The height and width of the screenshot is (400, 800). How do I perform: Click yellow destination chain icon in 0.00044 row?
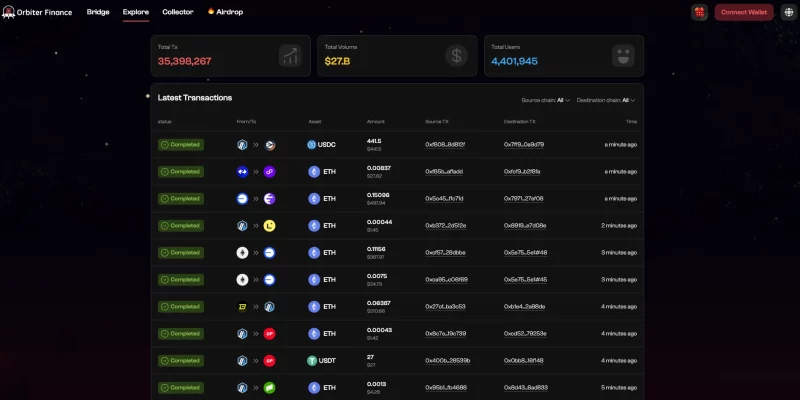(269, 226)
